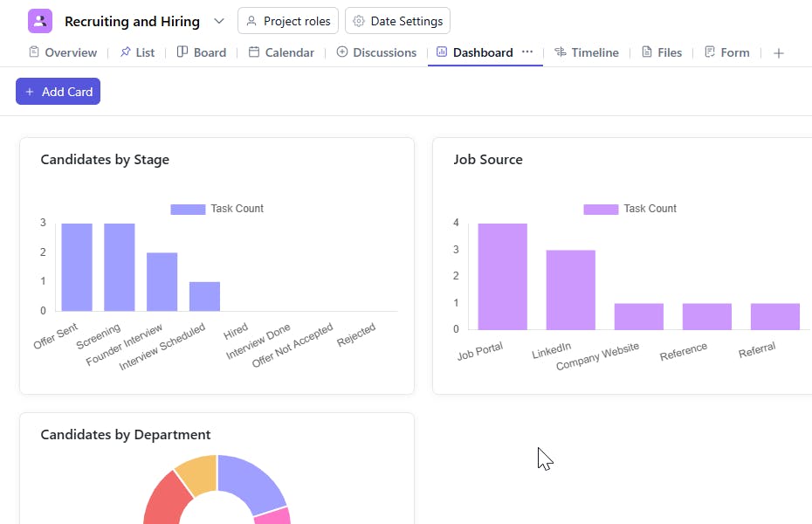Open the Files tab
This screenshot has height=524, width=812.
[662, 52]
